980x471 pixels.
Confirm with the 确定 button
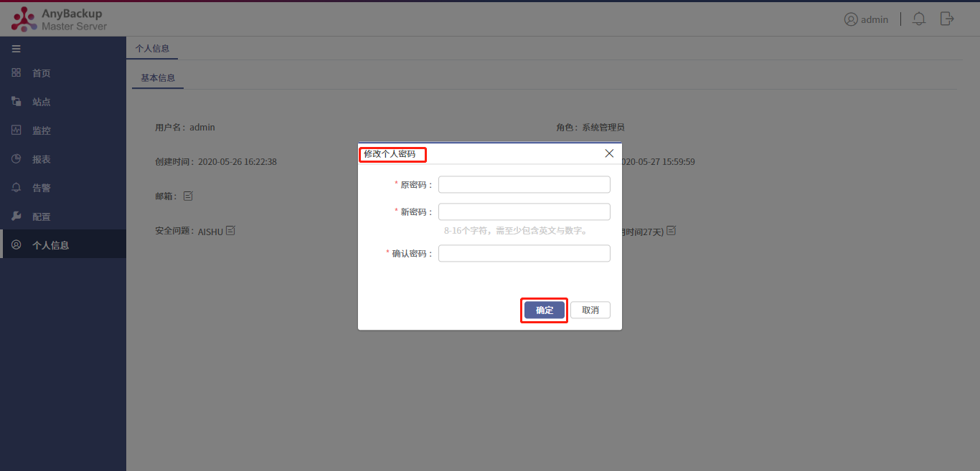[x=545, y=310]
